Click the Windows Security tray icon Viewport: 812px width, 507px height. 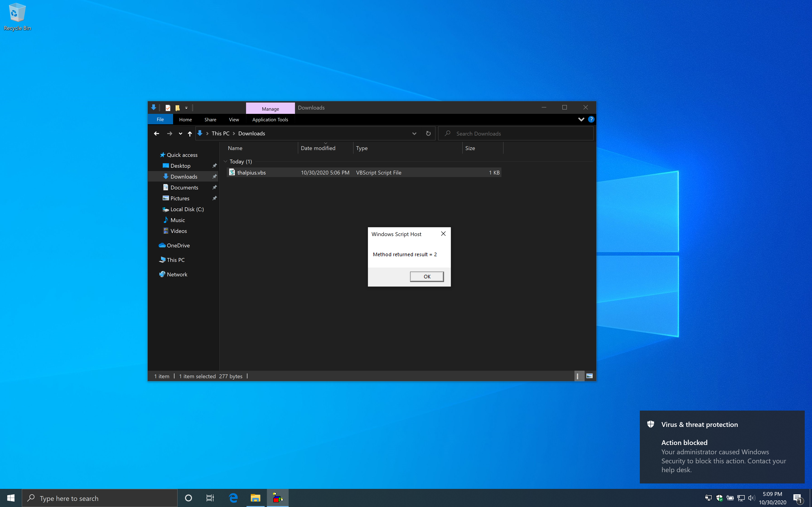[x=719, y=498]
